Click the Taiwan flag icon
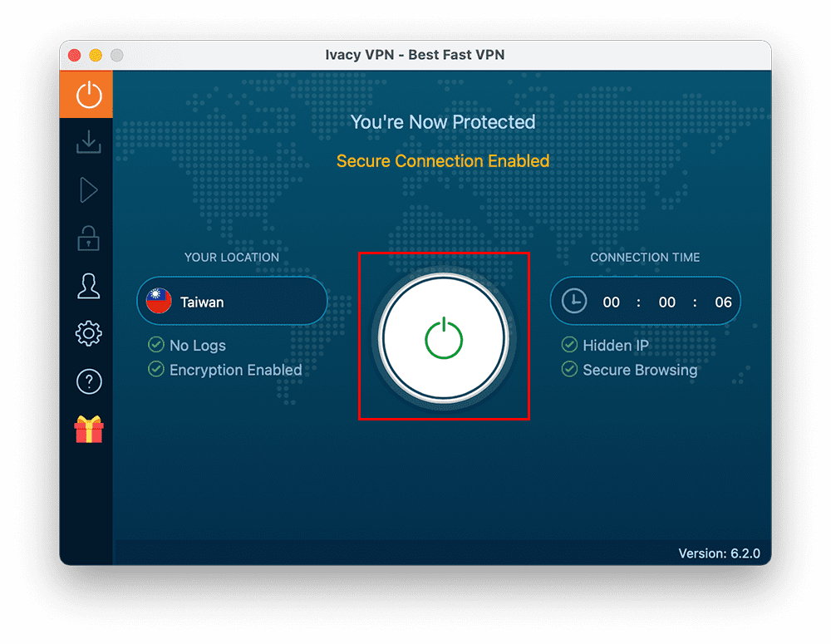The image size is (831, 644). point(159,301)
